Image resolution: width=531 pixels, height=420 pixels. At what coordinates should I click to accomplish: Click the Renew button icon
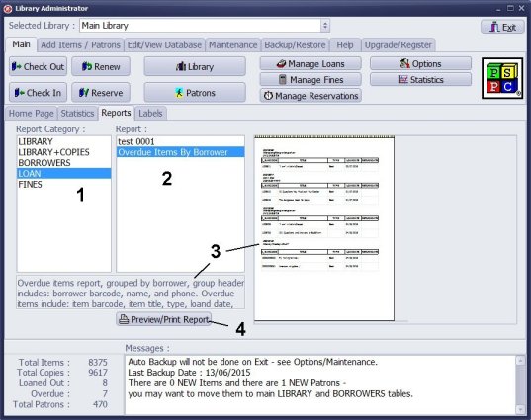point(87,66)
